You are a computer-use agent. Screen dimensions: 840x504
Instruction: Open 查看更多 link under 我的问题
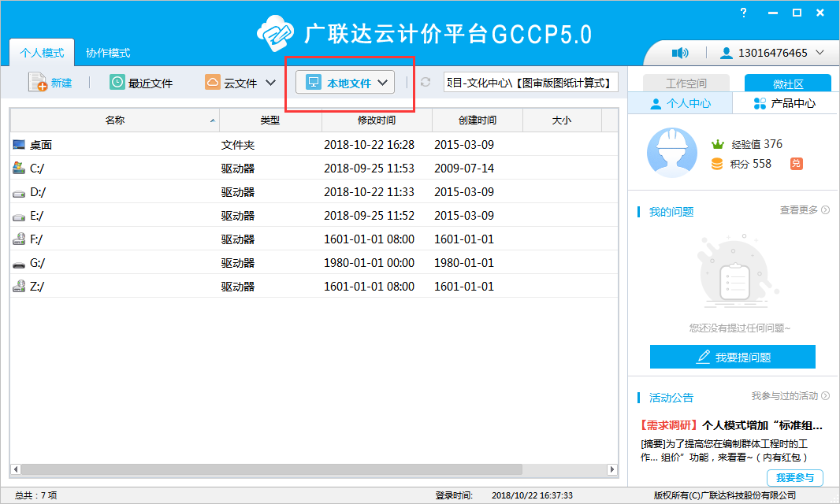[804, 210]
